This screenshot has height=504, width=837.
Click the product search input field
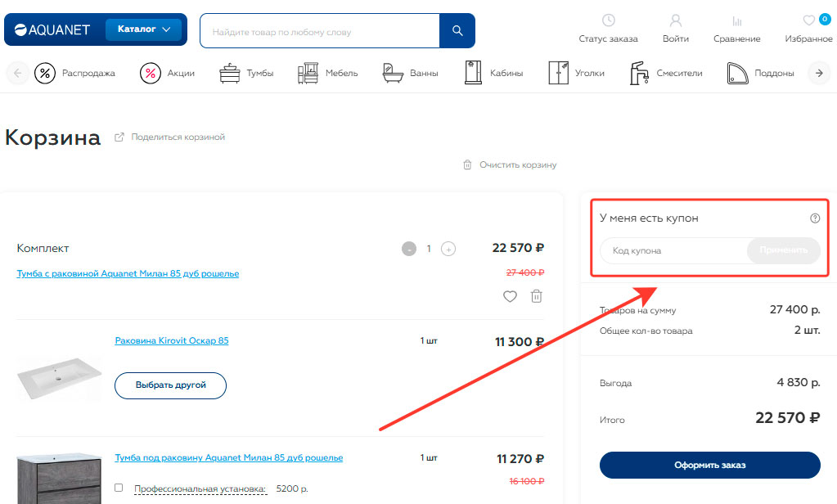320,31
